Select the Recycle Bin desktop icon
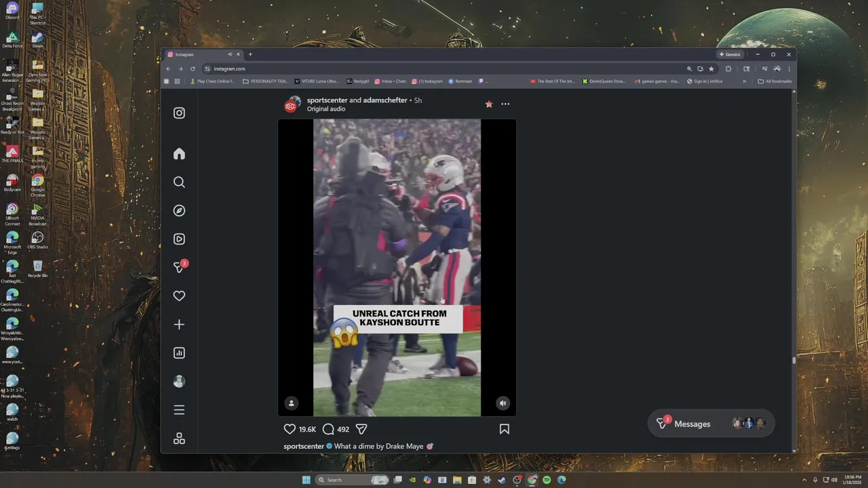Image resolution: width=868 pixels, height=488 pixels. (37, 269)
